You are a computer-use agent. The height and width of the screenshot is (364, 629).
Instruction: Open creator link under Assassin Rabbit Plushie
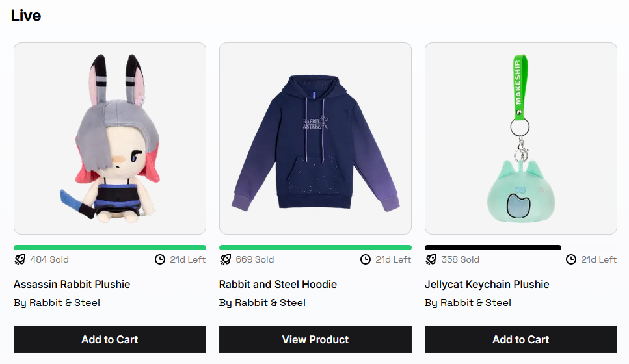coord(57,303)
